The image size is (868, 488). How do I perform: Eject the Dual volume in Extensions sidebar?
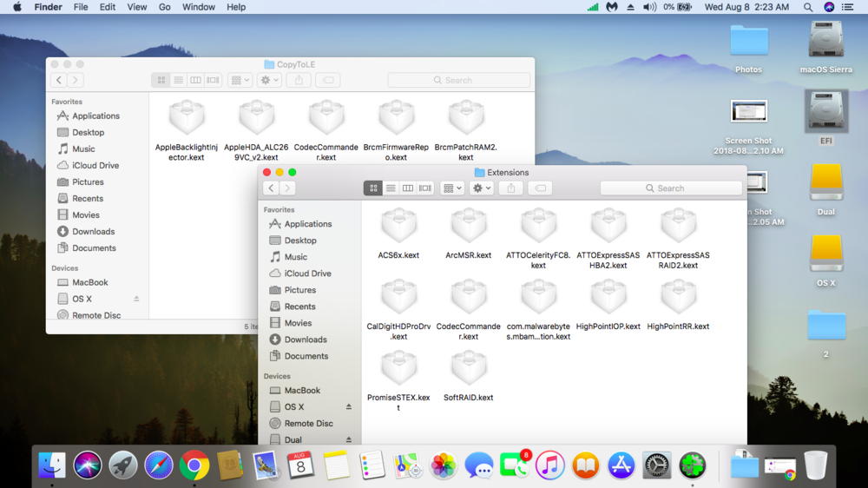(349, 440)
